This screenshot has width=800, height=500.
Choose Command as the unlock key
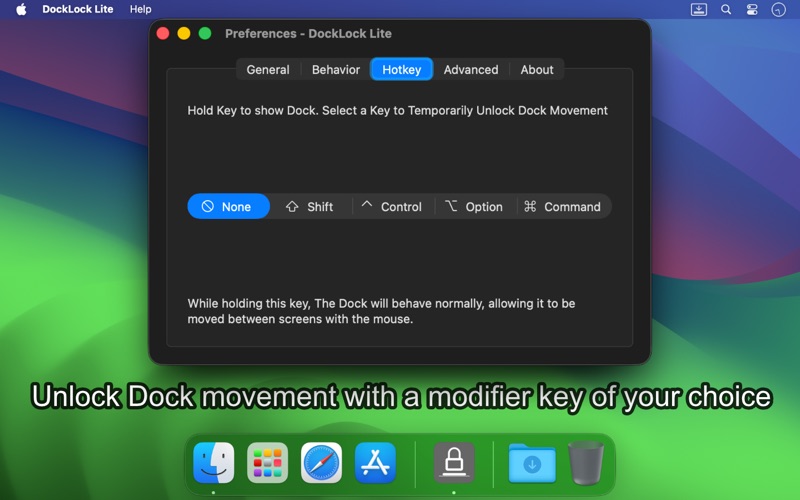pyautogui.click(x=564, y=206)
